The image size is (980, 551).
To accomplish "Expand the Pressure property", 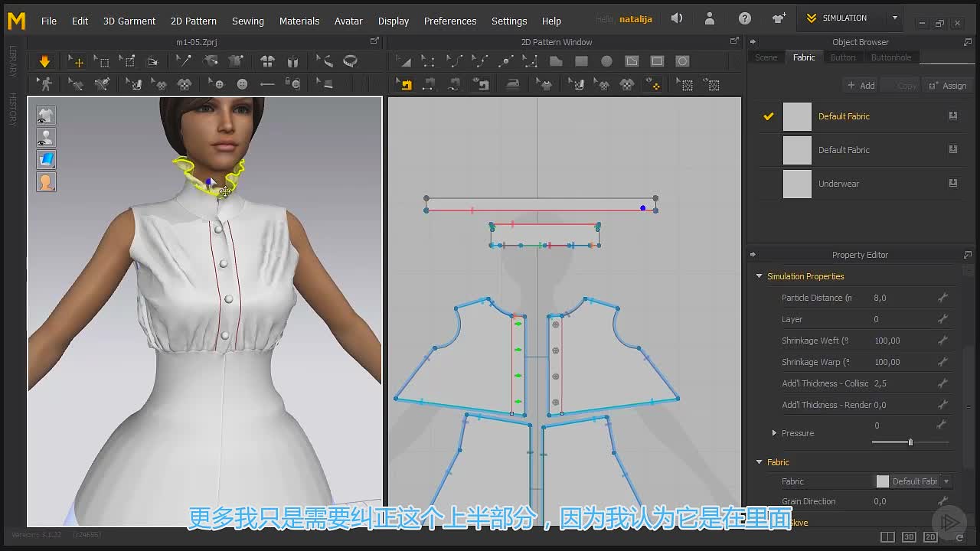I will point(774,433).
